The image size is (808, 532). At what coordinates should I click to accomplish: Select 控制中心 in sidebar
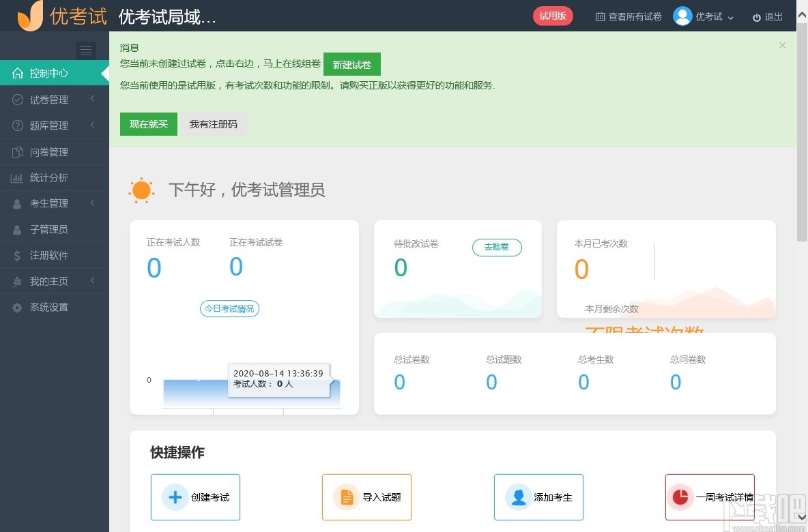point(48,73)
